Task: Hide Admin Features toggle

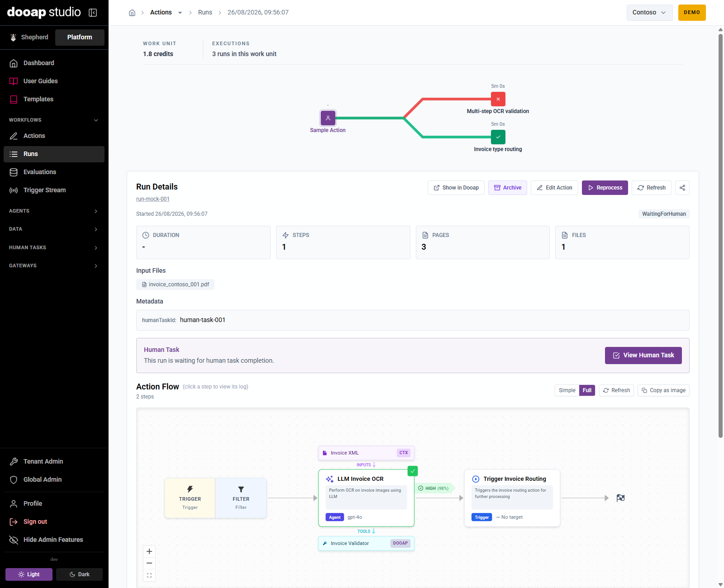Action: click(54, 540)
